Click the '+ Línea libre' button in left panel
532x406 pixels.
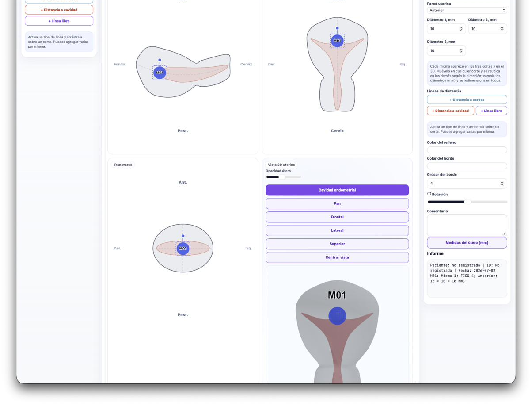[59, 21]
